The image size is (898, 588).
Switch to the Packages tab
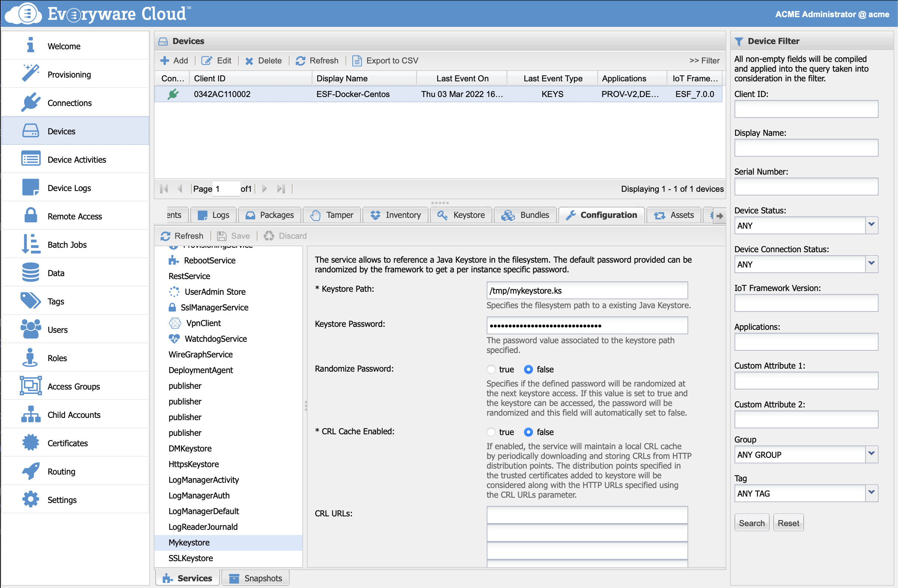(x=269, y=215)
